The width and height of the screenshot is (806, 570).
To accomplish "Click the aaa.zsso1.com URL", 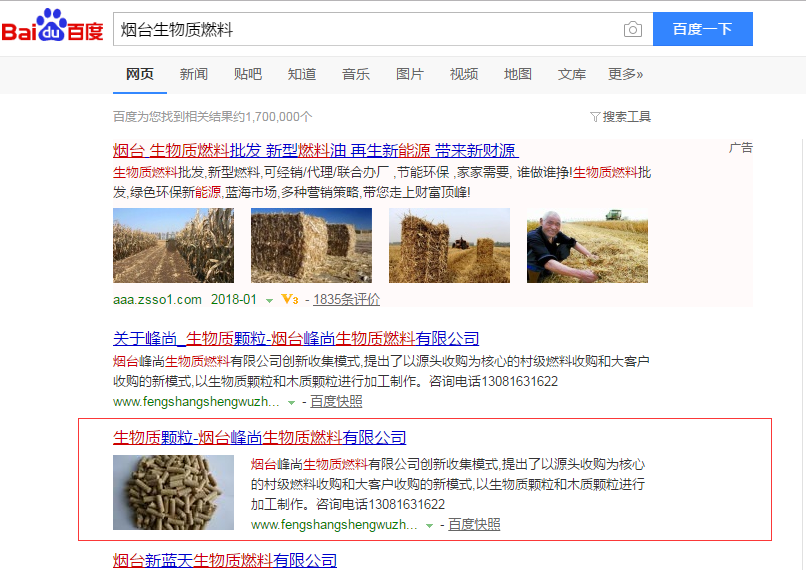I will click(157, 299).
